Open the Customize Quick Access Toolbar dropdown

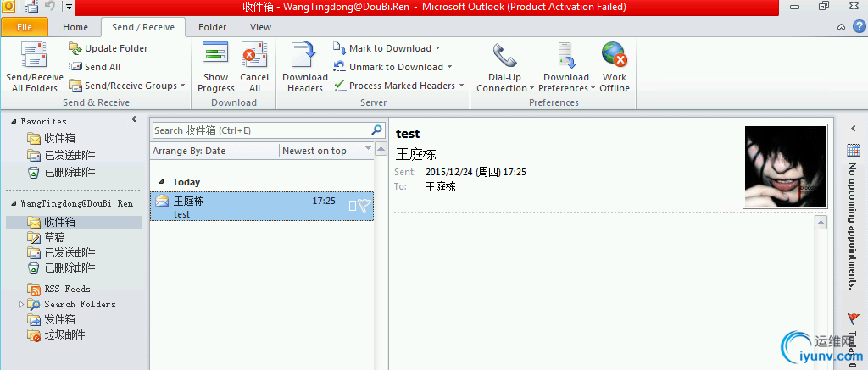pyautogui.click(x=68, y=7)
